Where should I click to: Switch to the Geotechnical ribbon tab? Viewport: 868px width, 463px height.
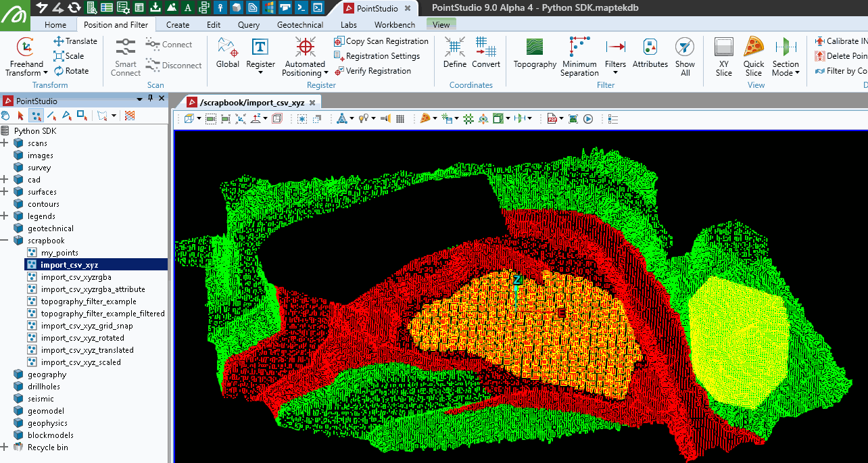pyautogui.click(x=299, y=25)
